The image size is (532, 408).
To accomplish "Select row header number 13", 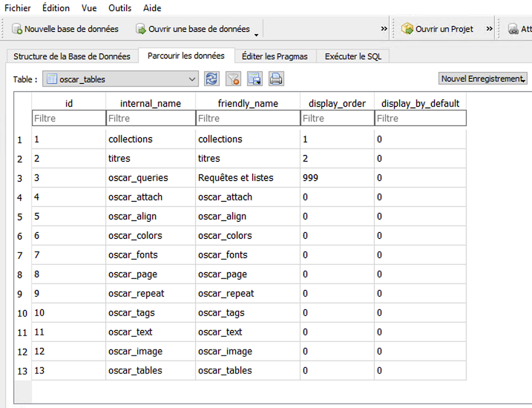I will click(x=22, y=371).
